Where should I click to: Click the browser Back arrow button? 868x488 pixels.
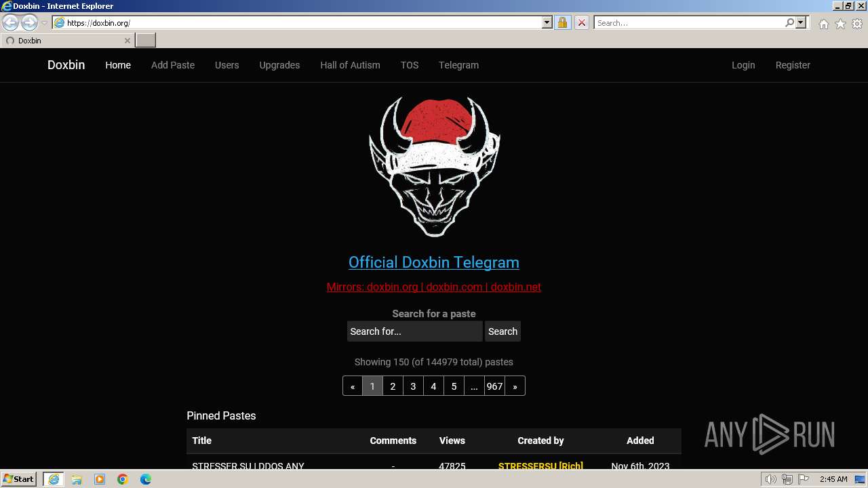pyautogui.click(x=11, y=22)
